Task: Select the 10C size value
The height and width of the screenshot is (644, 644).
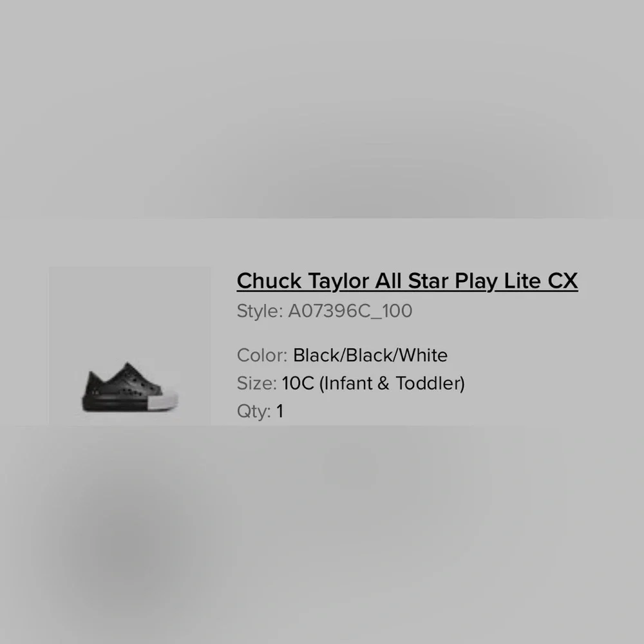Action: [298, 383]
